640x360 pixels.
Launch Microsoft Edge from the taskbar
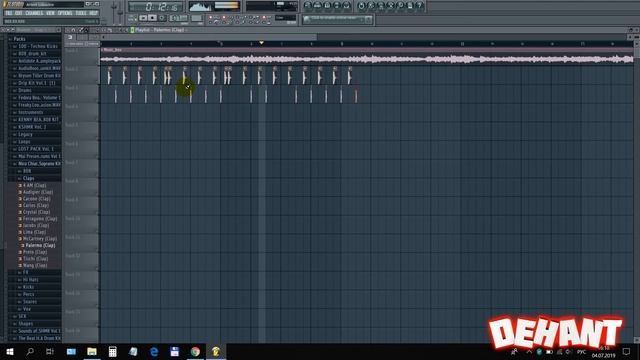(154, 351)
